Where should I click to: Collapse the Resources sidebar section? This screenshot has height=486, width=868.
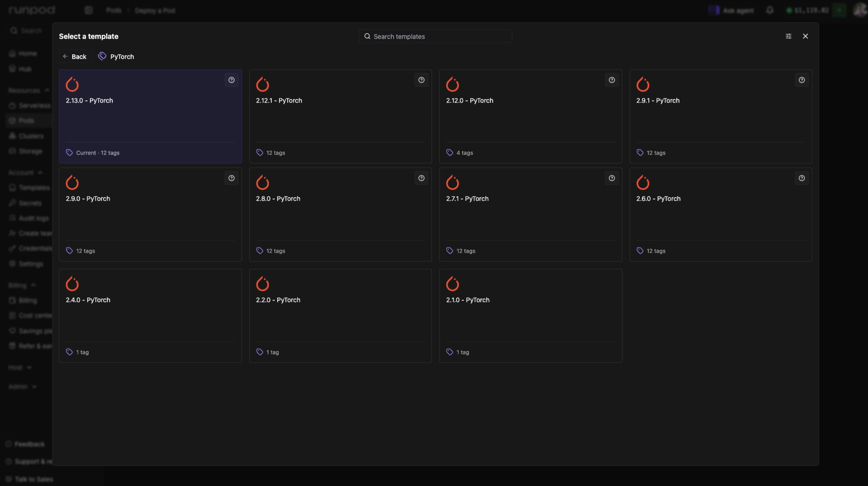[28, 90]
